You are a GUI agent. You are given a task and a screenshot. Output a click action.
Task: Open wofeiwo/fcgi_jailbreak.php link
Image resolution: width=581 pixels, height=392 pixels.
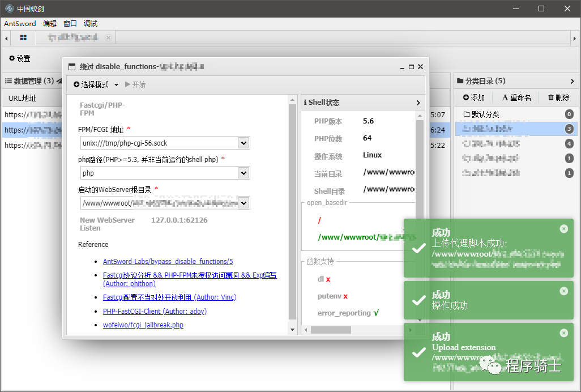(143, 325)
